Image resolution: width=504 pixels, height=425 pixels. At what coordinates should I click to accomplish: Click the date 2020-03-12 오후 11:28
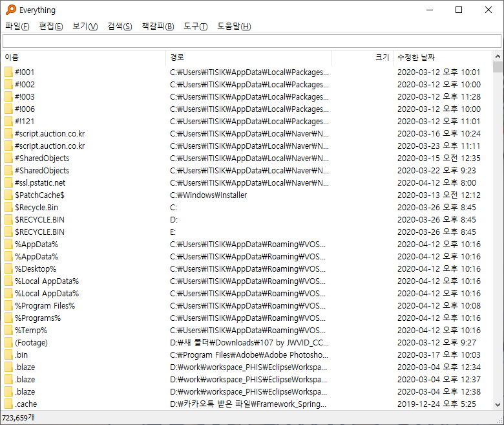pos(439,96)
